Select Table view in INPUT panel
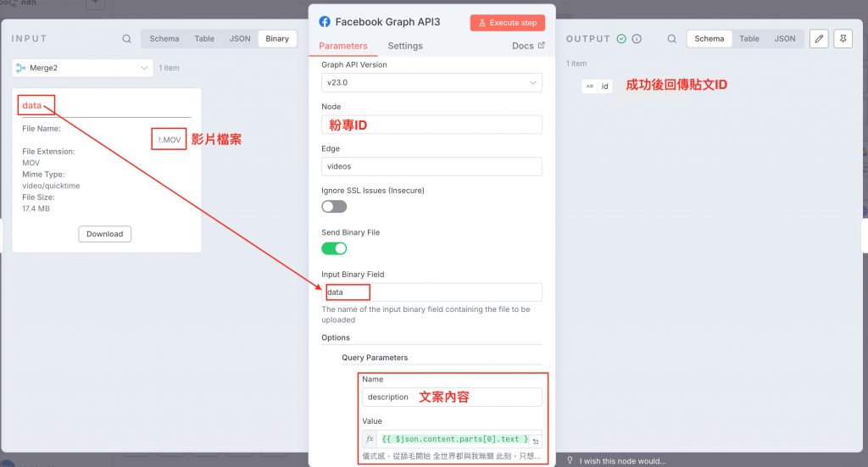The width and height of the screenshot is (868, 467). [x=204, y=39]
